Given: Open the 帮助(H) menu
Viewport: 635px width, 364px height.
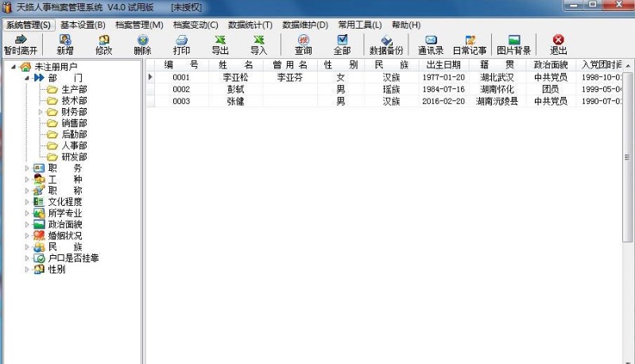Looking at the screenshot, I should pos(406,25).
